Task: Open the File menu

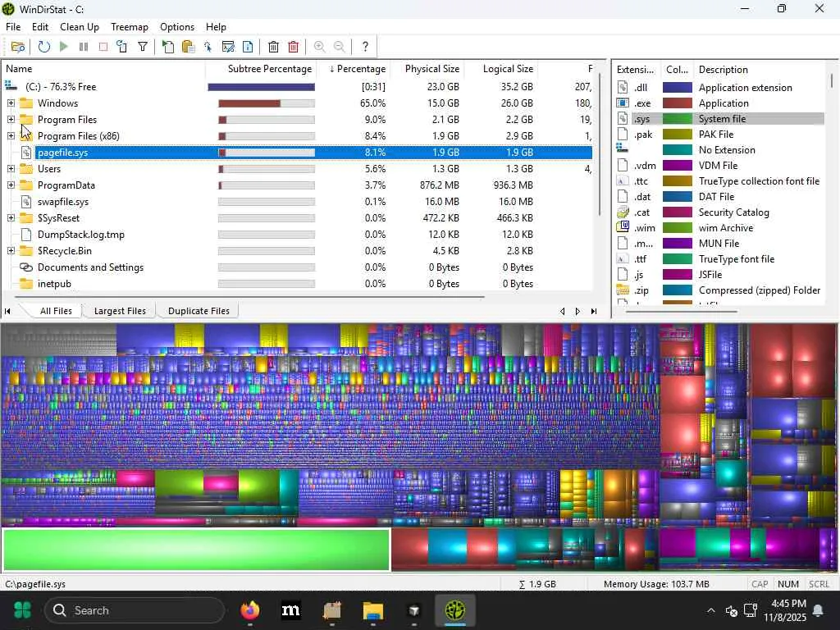Action: (13, 27)
